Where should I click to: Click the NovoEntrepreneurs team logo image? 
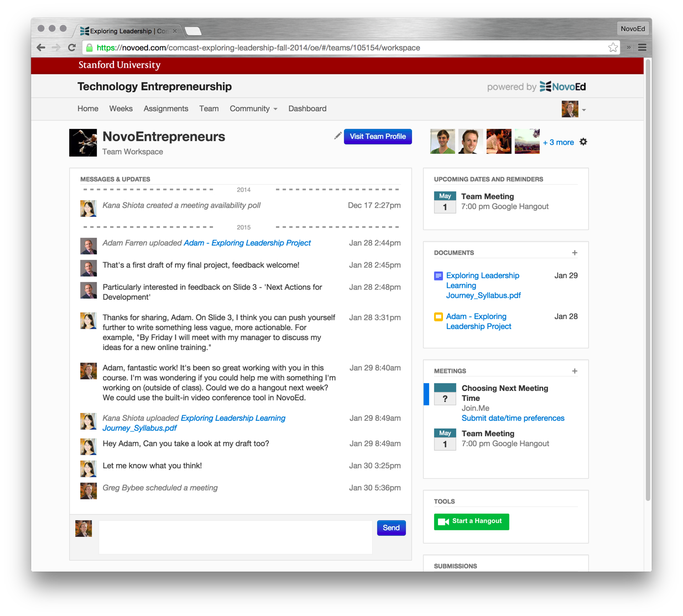pos(83,143)
